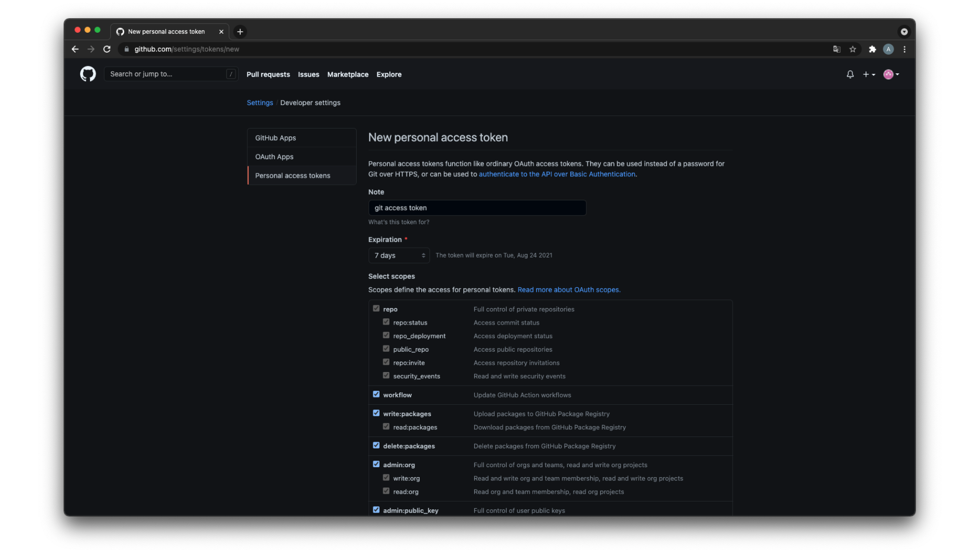Image resolution: width=980 pixels, height=552 pixels.
Task: Click the browser address bar URL
Action: click(187, 49)
